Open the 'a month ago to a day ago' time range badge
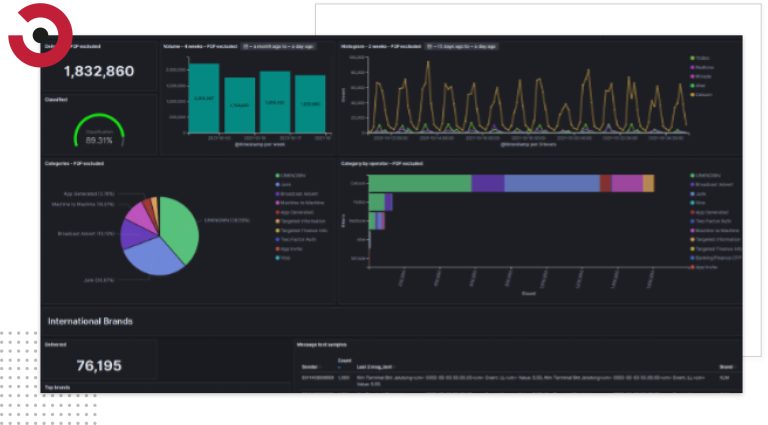This screenshot has height=425, width=768. pyautogui.click(x=279, y=47)
